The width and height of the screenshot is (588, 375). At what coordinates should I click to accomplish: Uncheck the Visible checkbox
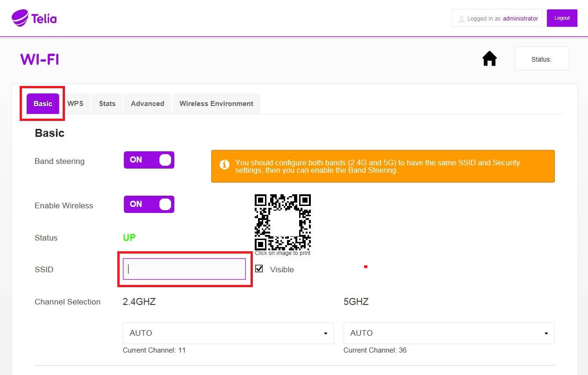point(259,269)
